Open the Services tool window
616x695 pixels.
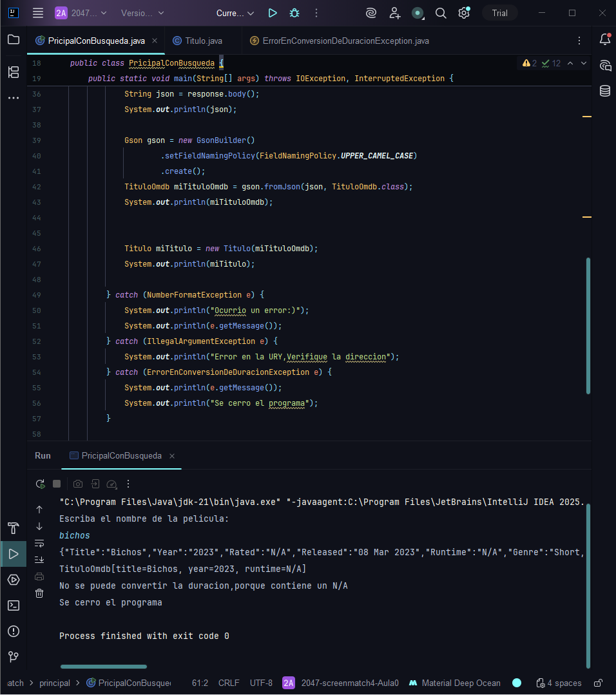tap(14, 579)
